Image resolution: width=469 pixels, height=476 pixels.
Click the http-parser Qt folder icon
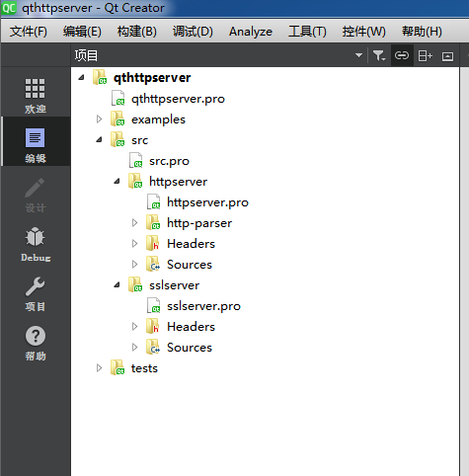coord(153,222)
